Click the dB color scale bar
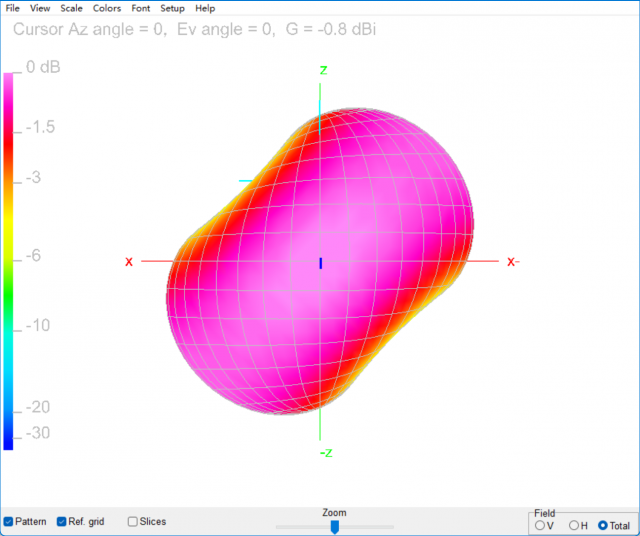The image size is (640, 536). coord(9,260)
